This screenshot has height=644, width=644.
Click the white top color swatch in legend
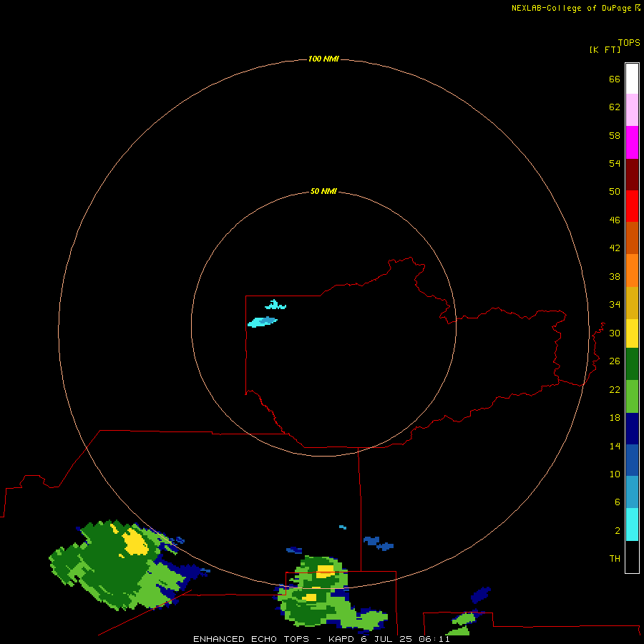(632, 79)
